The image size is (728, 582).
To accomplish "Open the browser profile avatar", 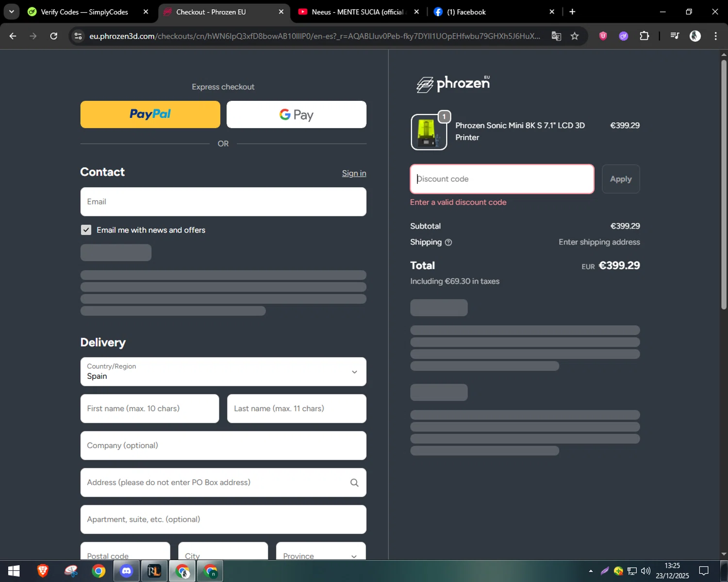I will click(x=695, y=36).
